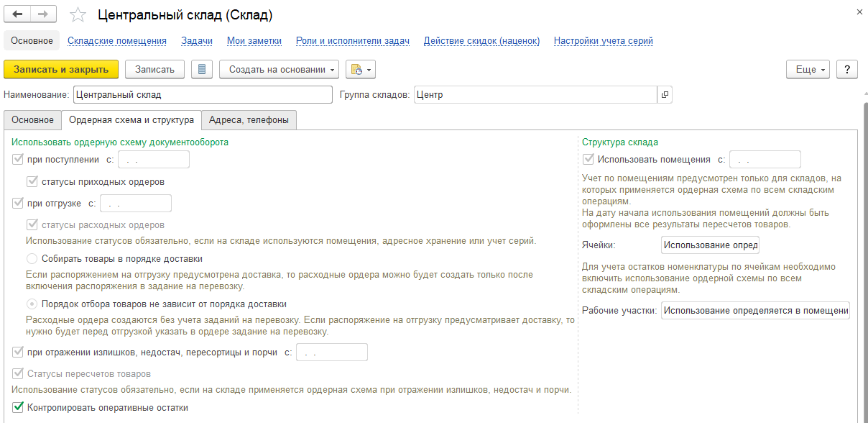This screenshot has width=868, height=423.
Task: Open the document list icon button
Action: [x=202, y=69]
